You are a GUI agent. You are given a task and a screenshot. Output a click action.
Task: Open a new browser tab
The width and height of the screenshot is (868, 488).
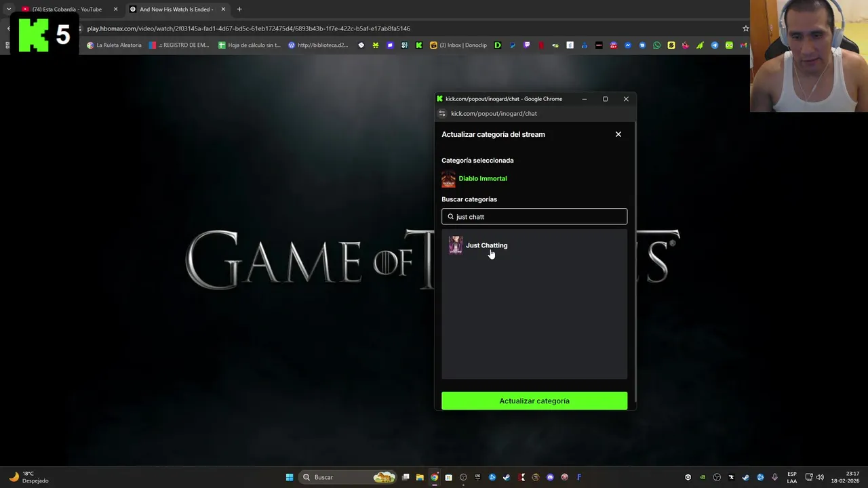239,9
